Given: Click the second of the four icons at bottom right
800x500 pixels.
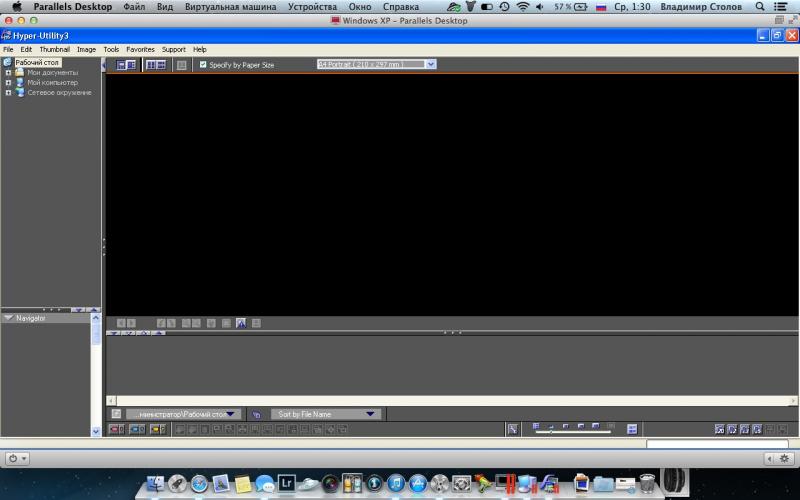Looking at the screenshot, I should pyautogui.click(x=732, y=430).
